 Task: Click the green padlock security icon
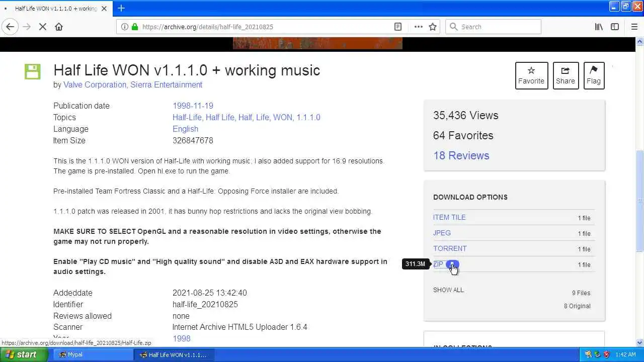[x=134, y=27]
